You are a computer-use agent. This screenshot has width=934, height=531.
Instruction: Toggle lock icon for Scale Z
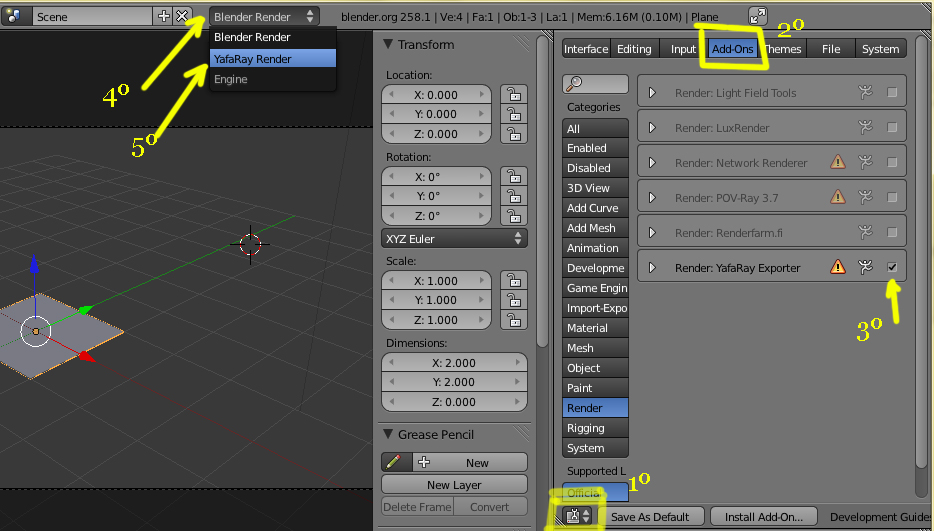point(513,320)
